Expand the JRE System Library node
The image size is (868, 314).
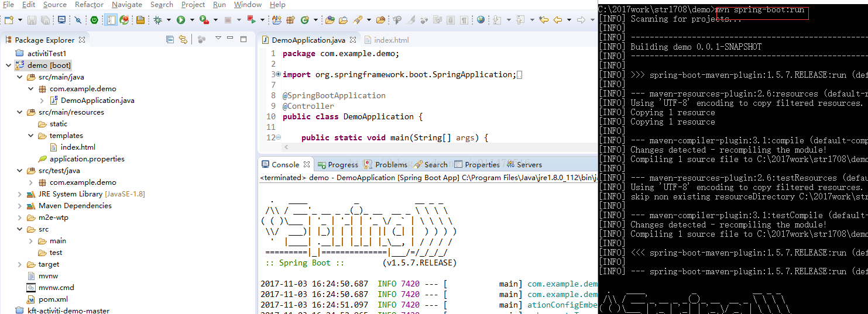pyautogui.click(x=19, y=194)
